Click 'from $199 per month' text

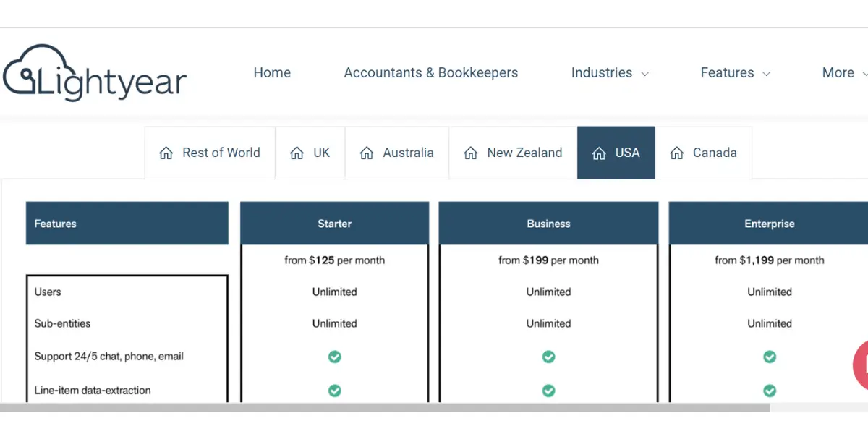click(549, 260)
